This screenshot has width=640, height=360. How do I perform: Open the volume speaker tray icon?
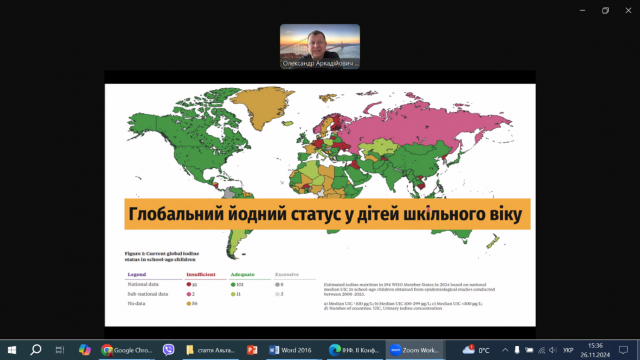pyautogui.click(x=553, y=350)
